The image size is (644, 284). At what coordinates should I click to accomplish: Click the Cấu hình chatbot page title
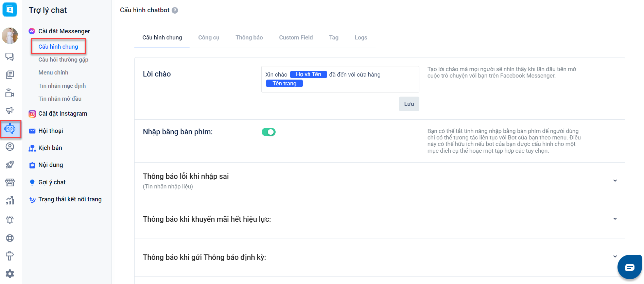(145, 10)
